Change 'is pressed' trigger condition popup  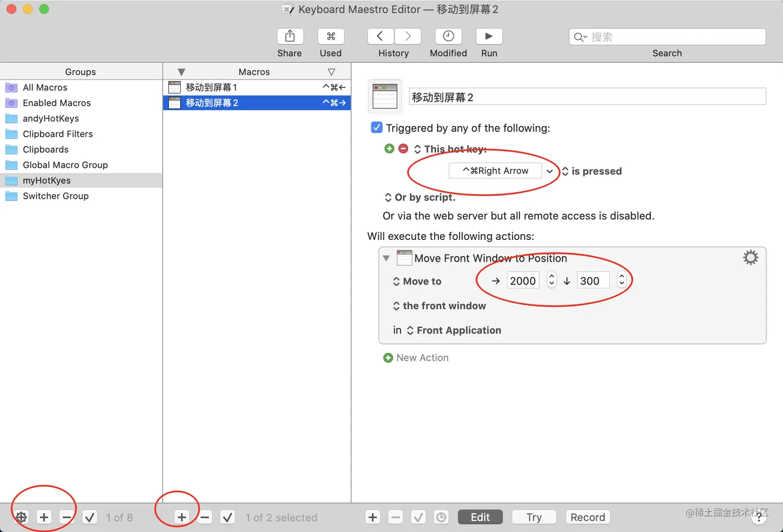[x=592, y=171]
